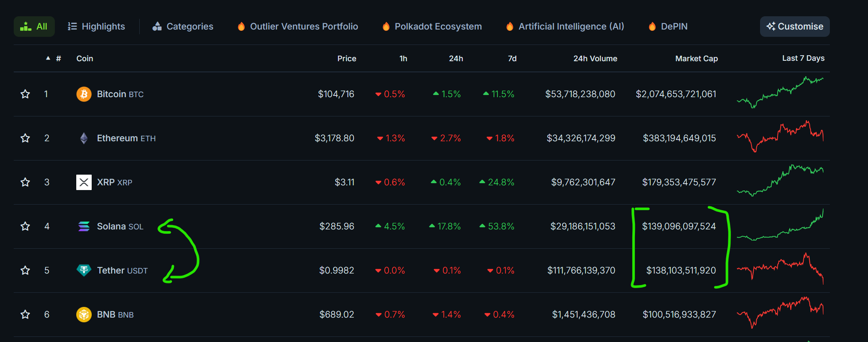
Task: Open XRP's 7-day sparkline chart
Action: (x=780, y=180)
